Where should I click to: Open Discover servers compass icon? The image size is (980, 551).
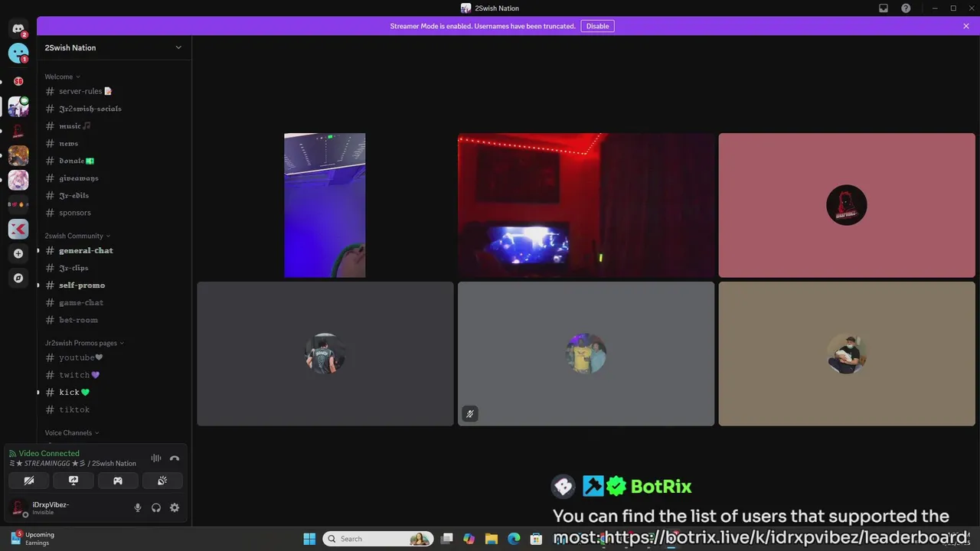(18, 278)
